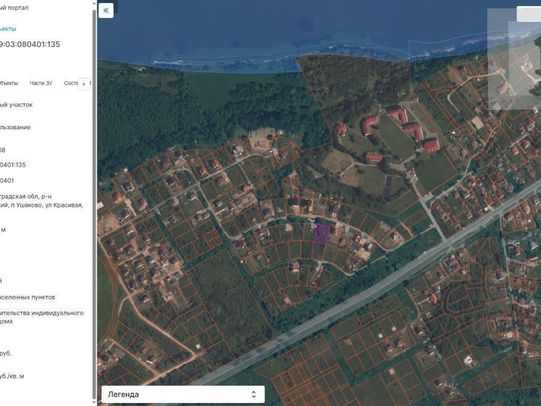The width and height of the screenshot is (541, 406).
Task: Show more tabs with the right arrow
Action: pyautogui.click(x=83, y=83)
